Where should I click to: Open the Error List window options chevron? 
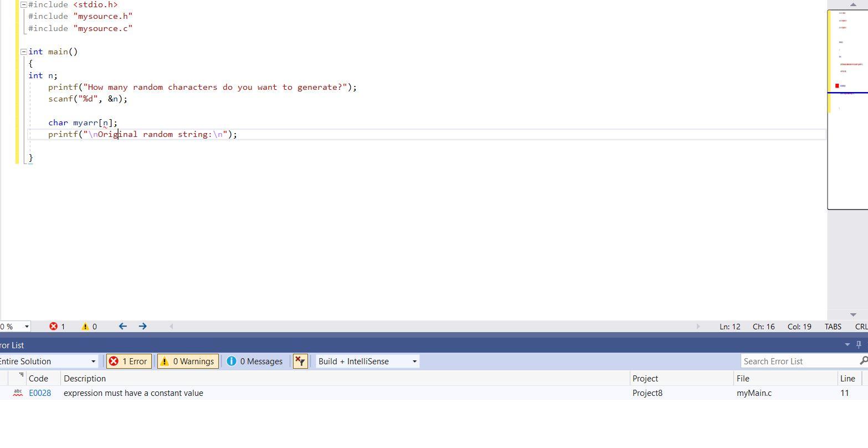coord(846,345)
